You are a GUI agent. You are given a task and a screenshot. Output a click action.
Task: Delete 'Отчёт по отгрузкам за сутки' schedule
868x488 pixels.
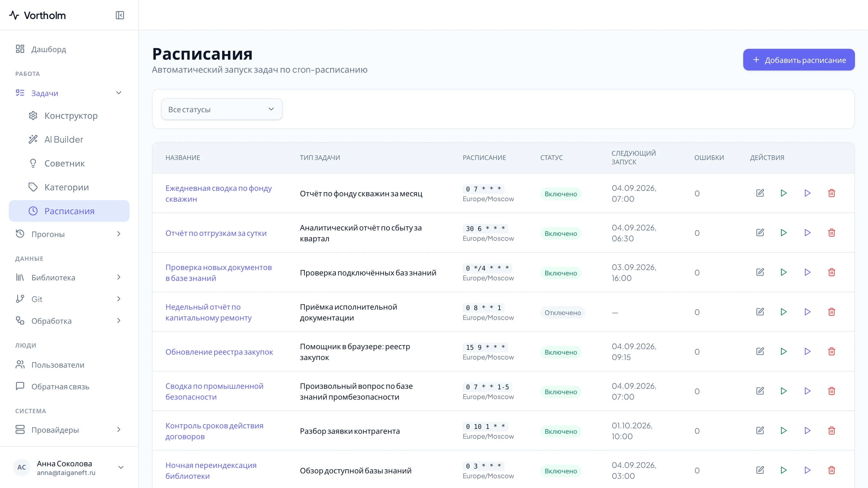pyautogui.click(x=832, y=233)
